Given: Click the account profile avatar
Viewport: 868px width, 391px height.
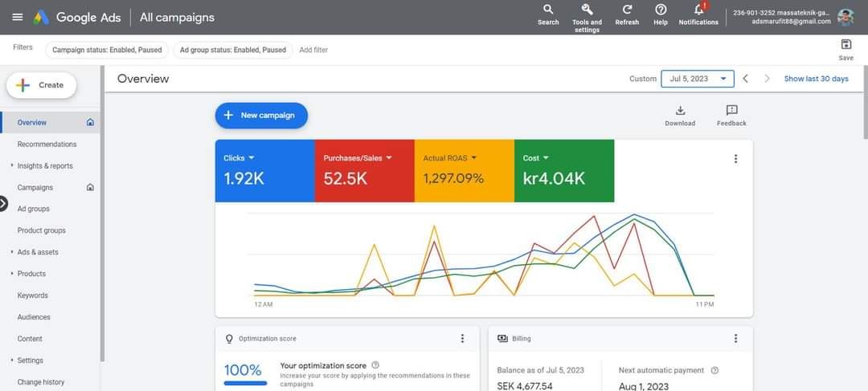Looking at the screenshot, I should [x=845, y=17].
